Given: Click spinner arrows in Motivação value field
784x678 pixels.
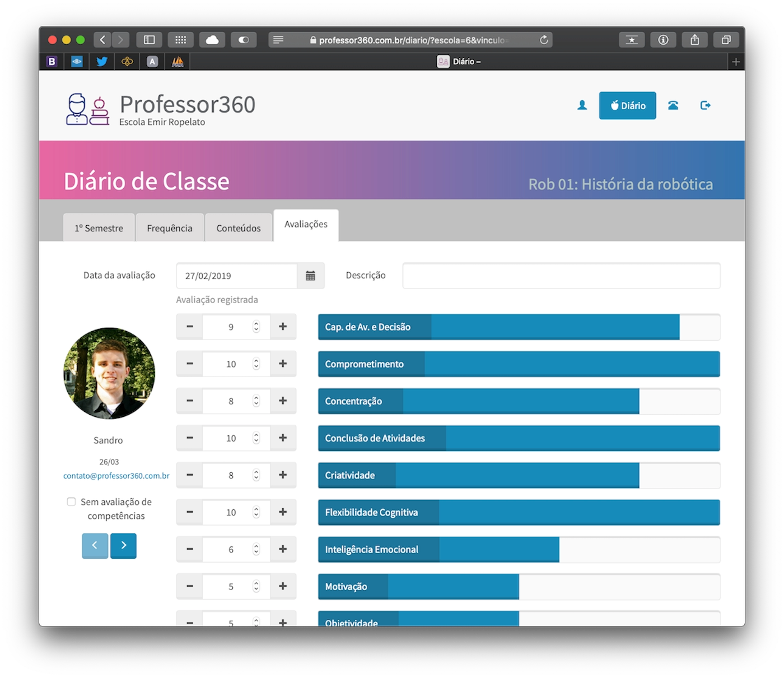Looking at the screenshot, I should click(256, 587).
